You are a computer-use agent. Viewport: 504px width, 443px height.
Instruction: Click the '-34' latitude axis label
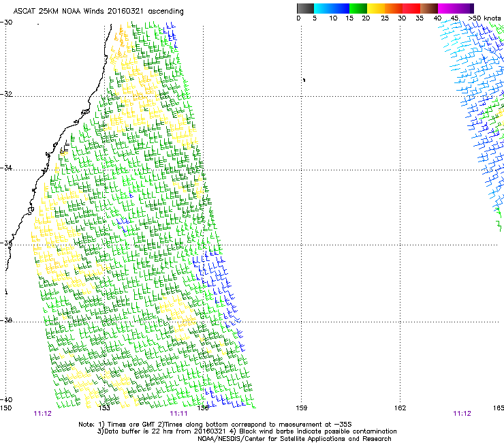point(6,168)
